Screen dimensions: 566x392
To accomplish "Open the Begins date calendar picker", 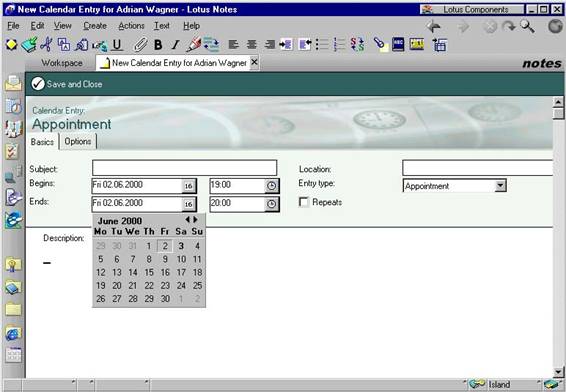I will (188, 186).
